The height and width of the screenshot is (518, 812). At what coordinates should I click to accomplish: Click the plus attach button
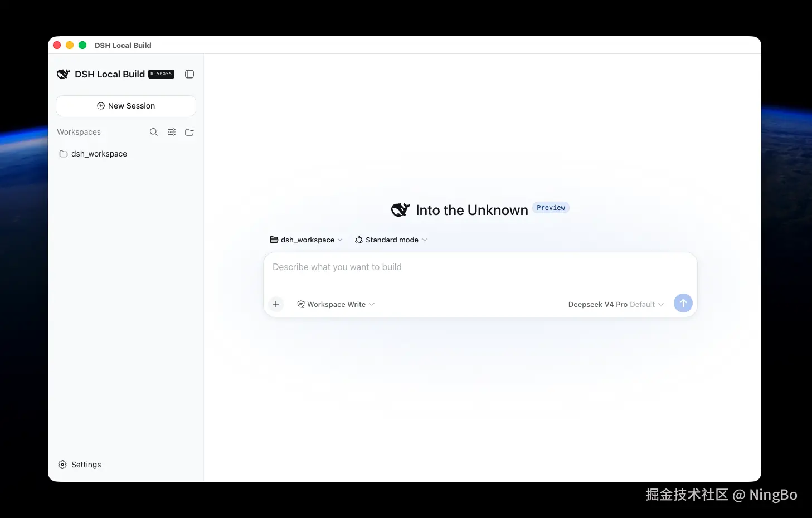[276, 304]
